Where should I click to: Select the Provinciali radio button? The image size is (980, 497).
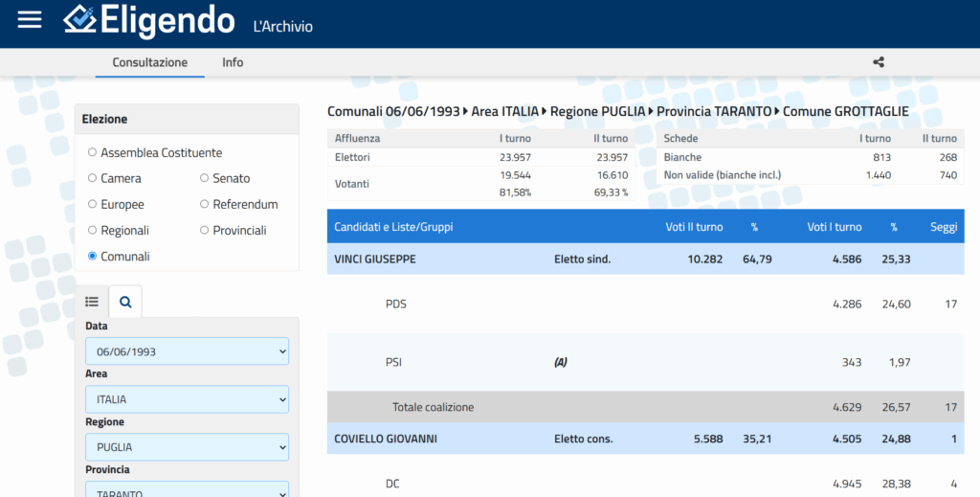point(205,230)
